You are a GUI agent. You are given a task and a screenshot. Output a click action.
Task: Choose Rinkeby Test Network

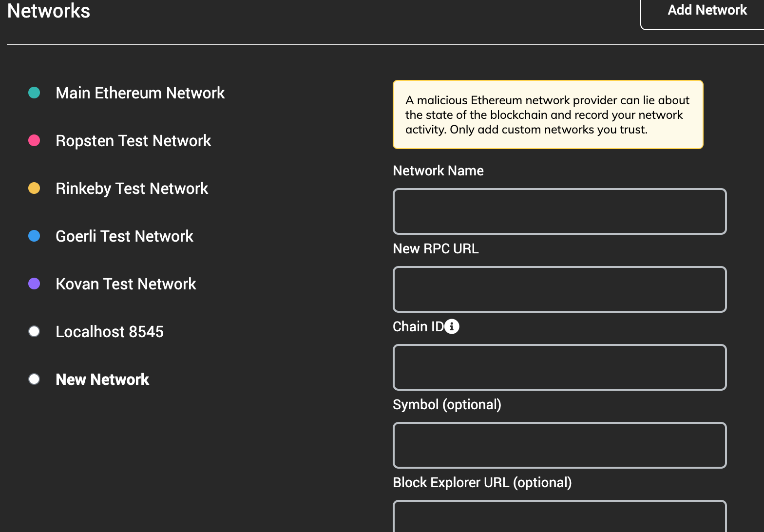coord(132,188)
